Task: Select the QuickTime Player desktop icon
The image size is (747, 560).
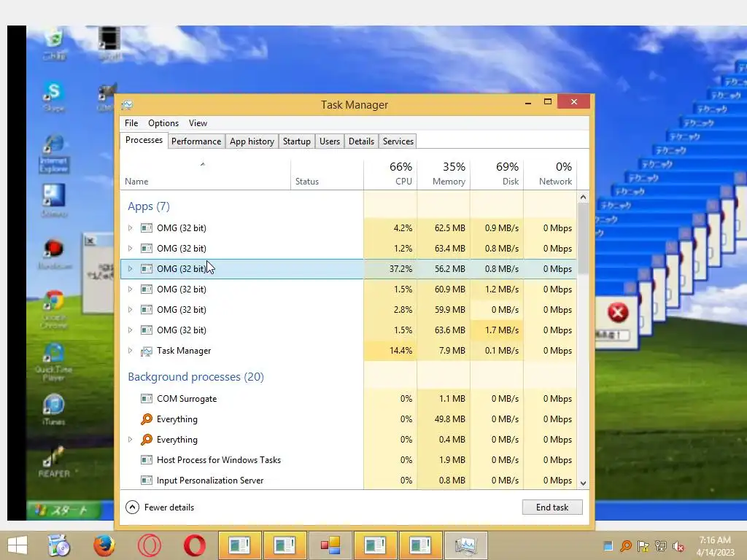Action: pyautogui.click(x=54, y=362)
